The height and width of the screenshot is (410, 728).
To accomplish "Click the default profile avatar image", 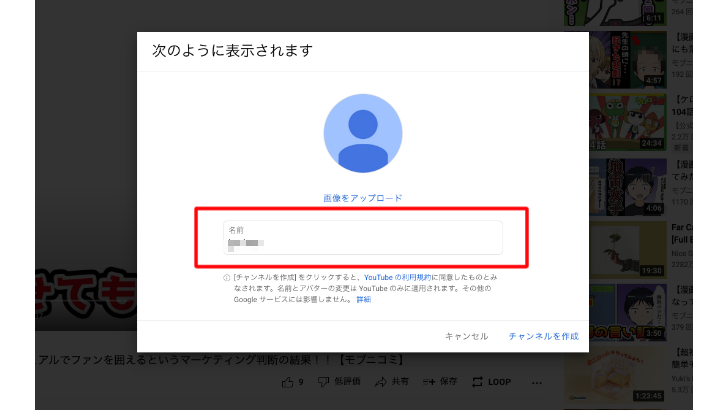I will (x=363, y=133).
